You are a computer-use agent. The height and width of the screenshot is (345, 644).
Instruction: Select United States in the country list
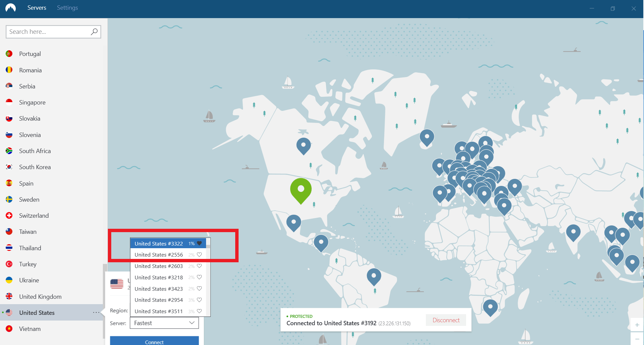pyautogui.click(x=52, y=313)
